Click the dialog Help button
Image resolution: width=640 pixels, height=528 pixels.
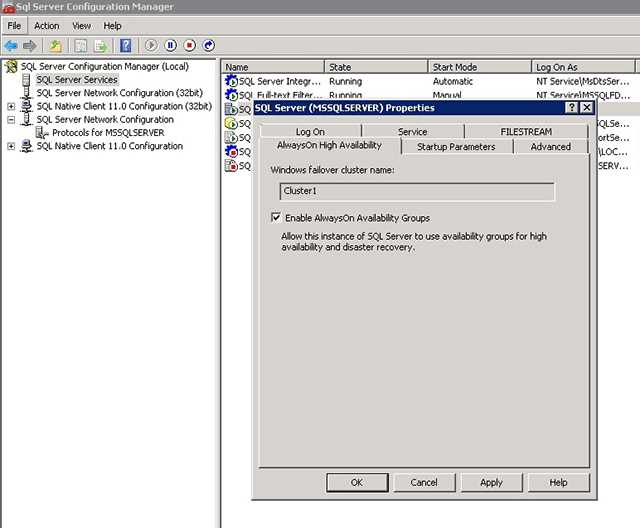558,482
